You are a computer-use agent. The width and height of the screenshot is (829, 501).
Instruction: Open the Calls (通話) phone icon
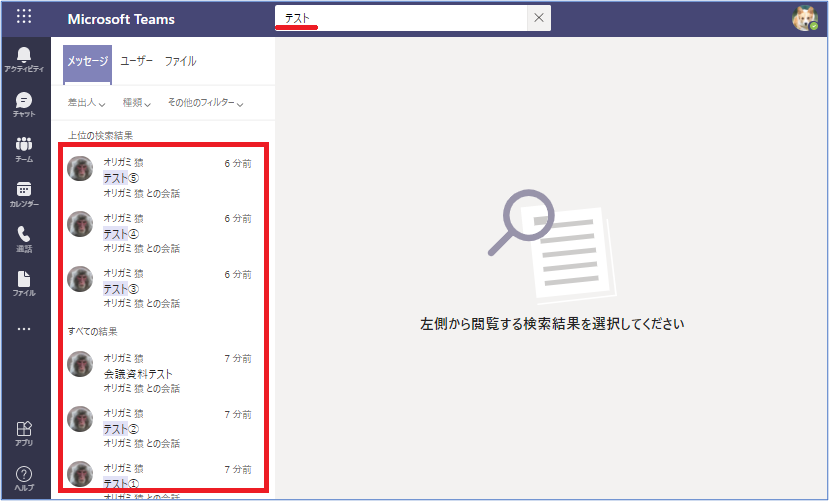tap(24, 239)
